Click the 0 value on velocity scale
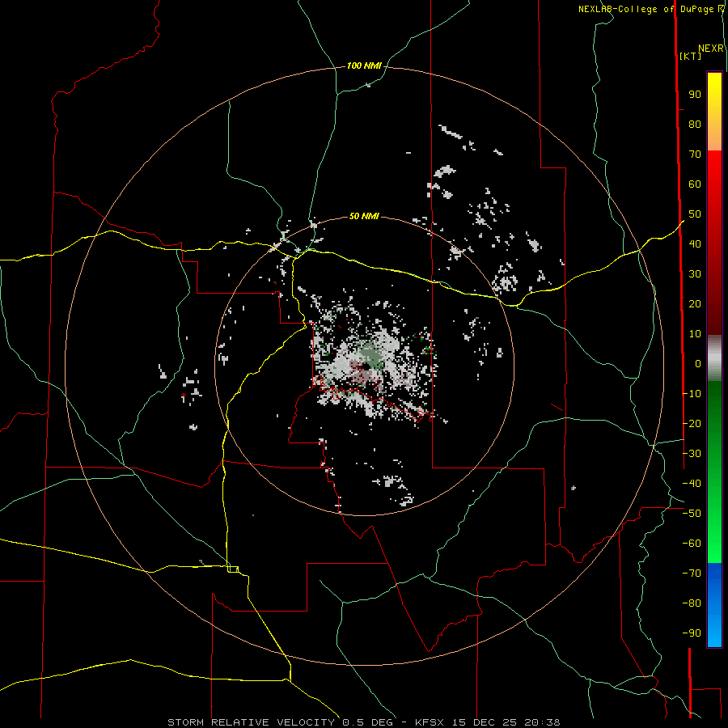Screen dimensions: 728x728 point(698,364)
